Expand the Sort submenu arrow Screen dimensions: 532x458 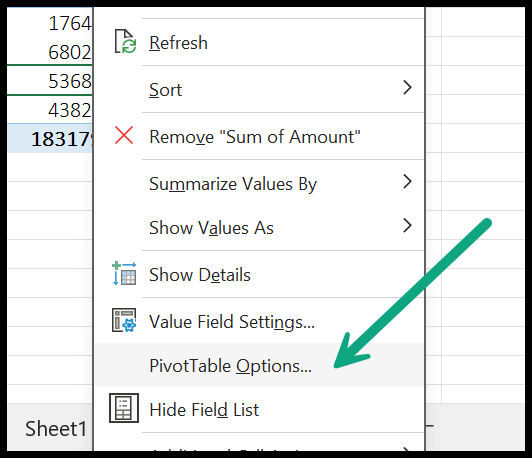407,88
